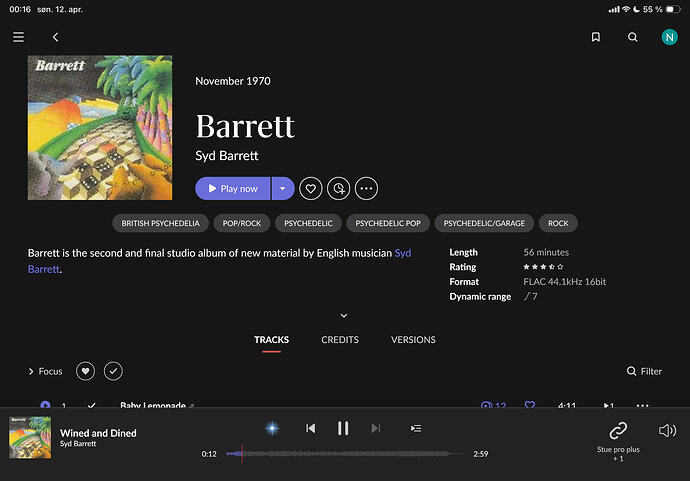Open the hamburger navigation menu

pyautogui.click(x=18, y=37)
